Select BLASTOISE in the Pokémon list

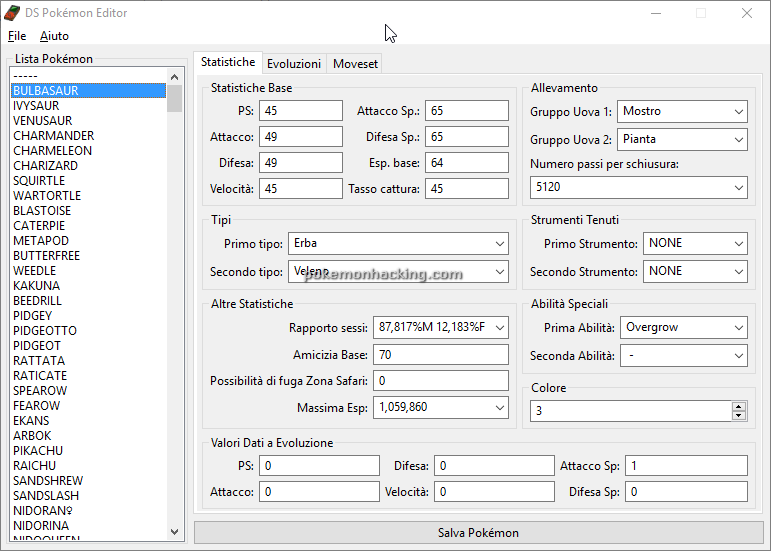89,211
